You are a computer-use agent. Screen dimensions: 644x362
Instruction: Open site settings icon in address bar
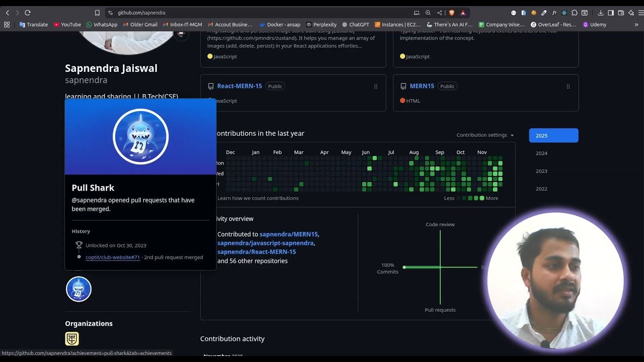pyautogui.click(x=110, y=13)
